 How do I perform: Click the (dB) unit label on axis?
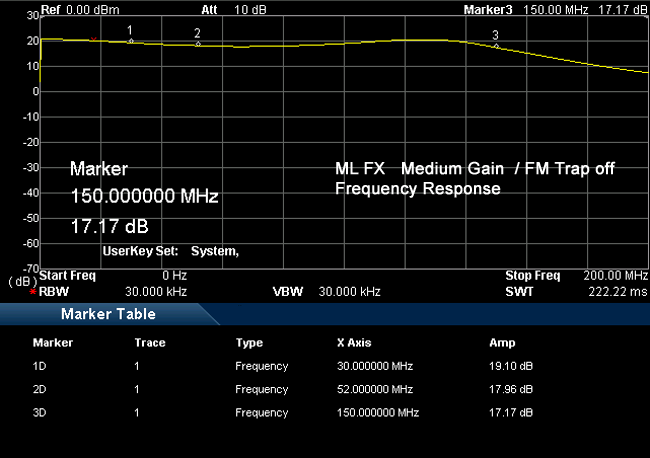point(22,281)
